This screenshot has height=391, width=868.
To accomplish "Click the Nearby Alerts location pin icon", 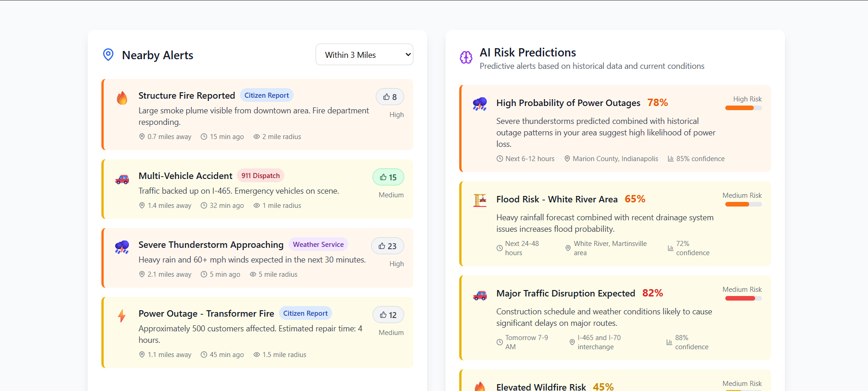I will click(108, 55).
